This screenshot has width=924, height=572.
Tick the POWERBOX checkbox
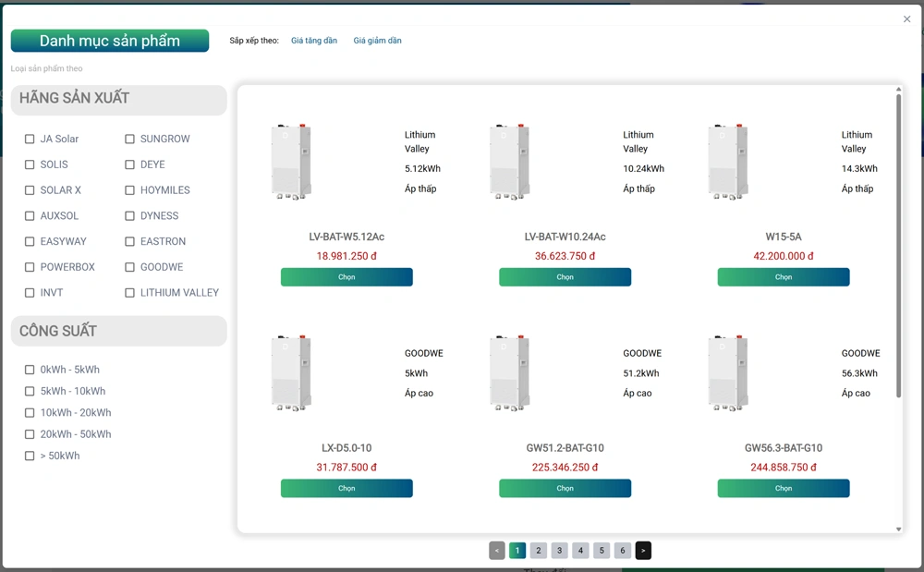pyautogui.click(x=30, y=267)
